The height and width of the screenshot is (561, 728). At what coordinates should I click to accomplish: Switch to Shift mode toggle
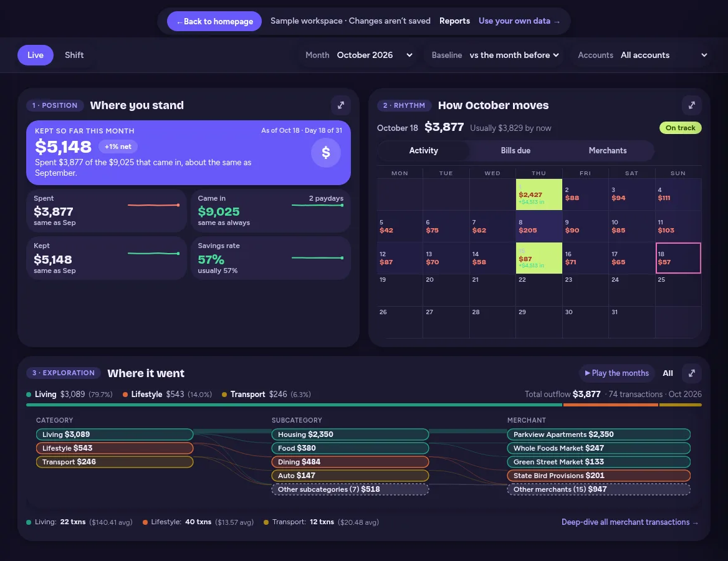click(x=74, y=55)
